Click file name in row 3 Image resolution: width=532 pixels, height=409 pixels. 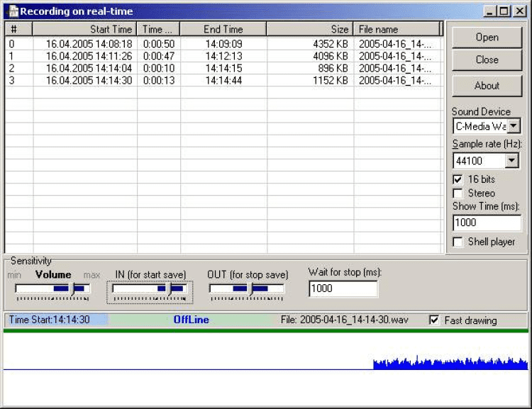tap(395, 80)
